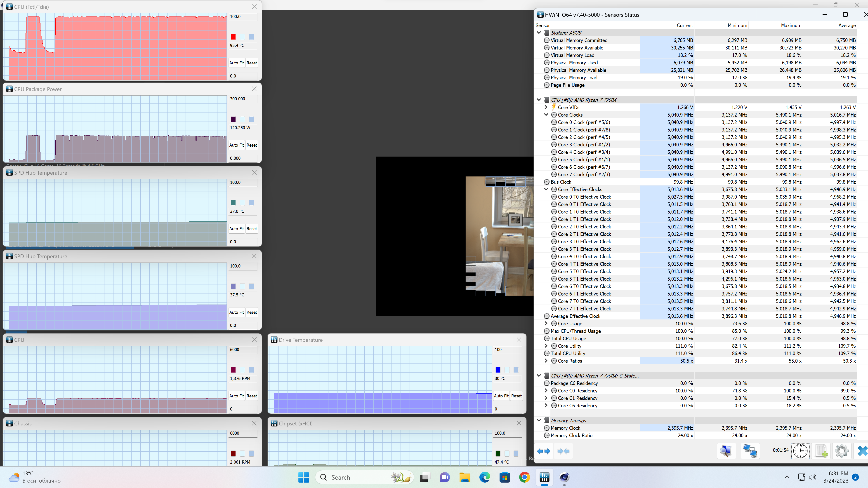The width and height of the screenshot is (868, 488).
Task: Click the clock reset timer icon
Action: [x=800, y=451]
